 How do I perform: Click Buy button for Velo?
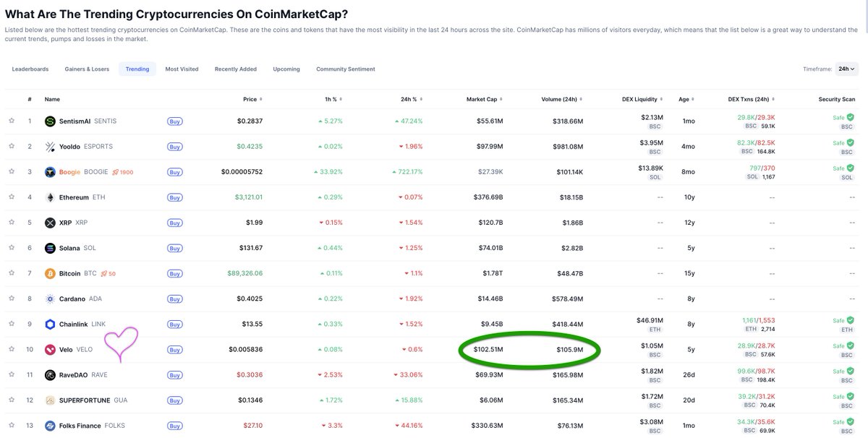tap(174, 350)
